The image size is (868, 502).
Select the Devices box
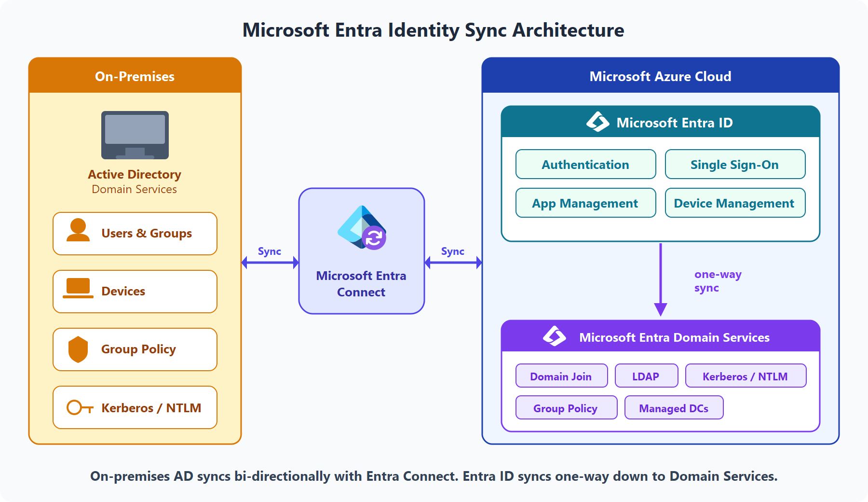tap(135, 292)
